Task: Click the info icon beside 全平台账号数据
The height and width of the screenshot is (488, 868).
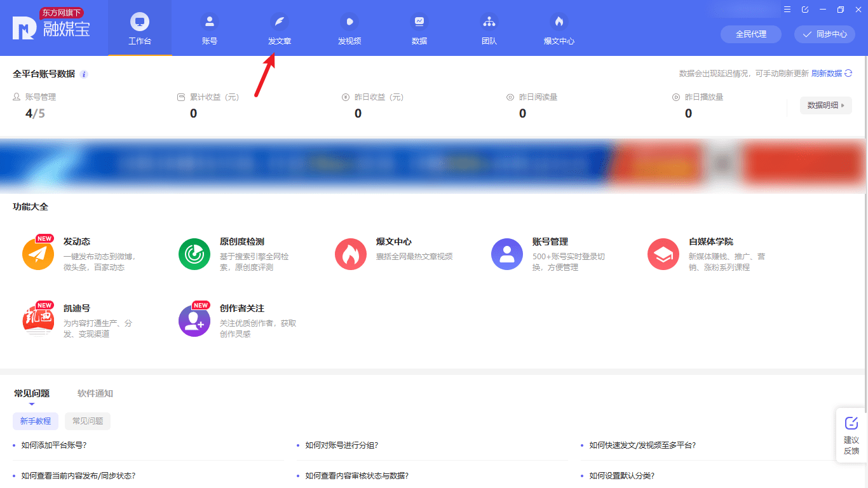Action: (x=84, y=74)
